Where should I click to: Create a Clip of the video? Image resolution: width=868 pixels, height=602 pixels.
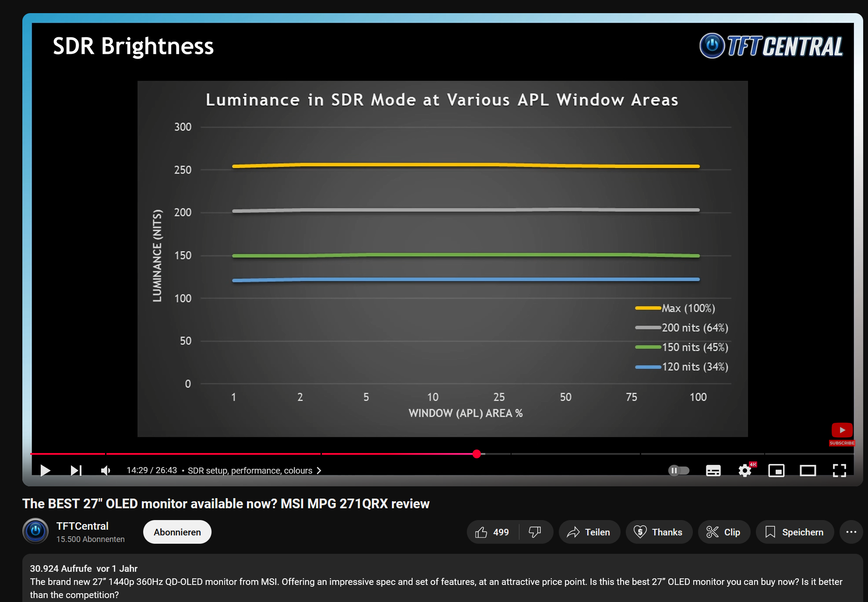pos(723,532)
